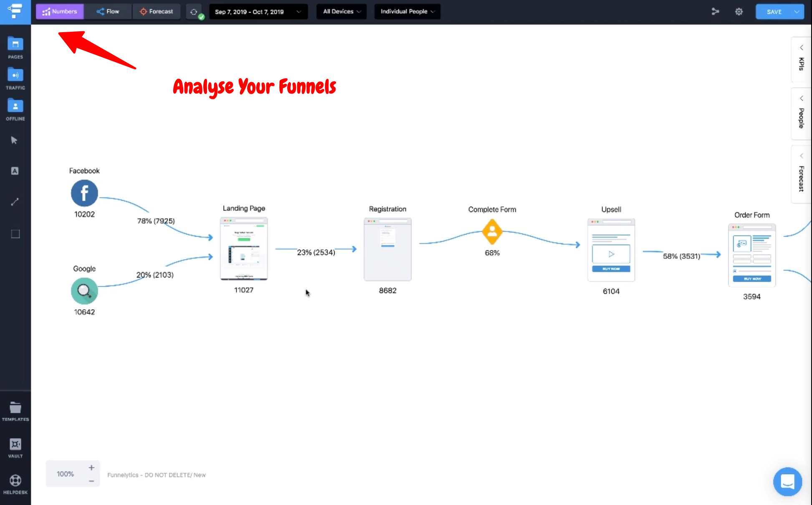The height and width of the screenshot is (505, 812).
Task: Increase zoom with plus button
Action: point(91,468)
